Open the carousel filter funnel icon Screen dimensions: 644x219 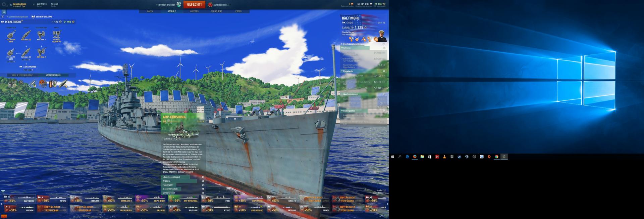click(x=3, y=191)
